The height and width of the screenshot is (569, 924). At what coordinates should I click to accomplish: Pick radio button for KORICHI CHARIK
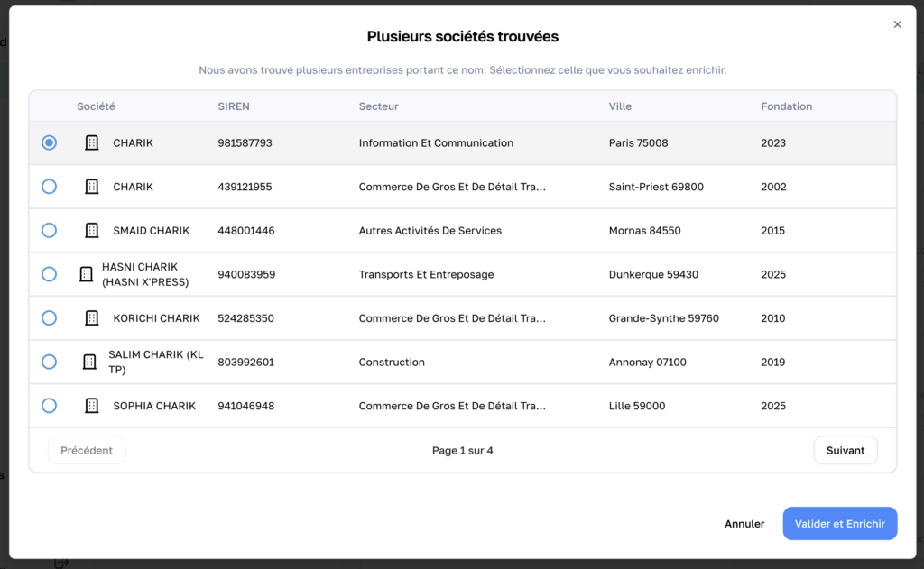pos(49,318)
